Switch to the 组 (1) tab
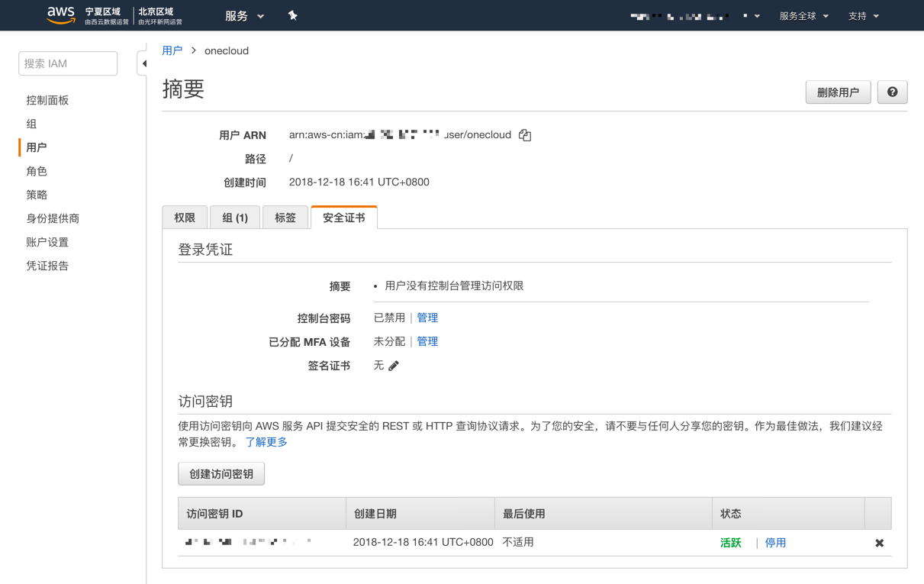 pos(235,218)
